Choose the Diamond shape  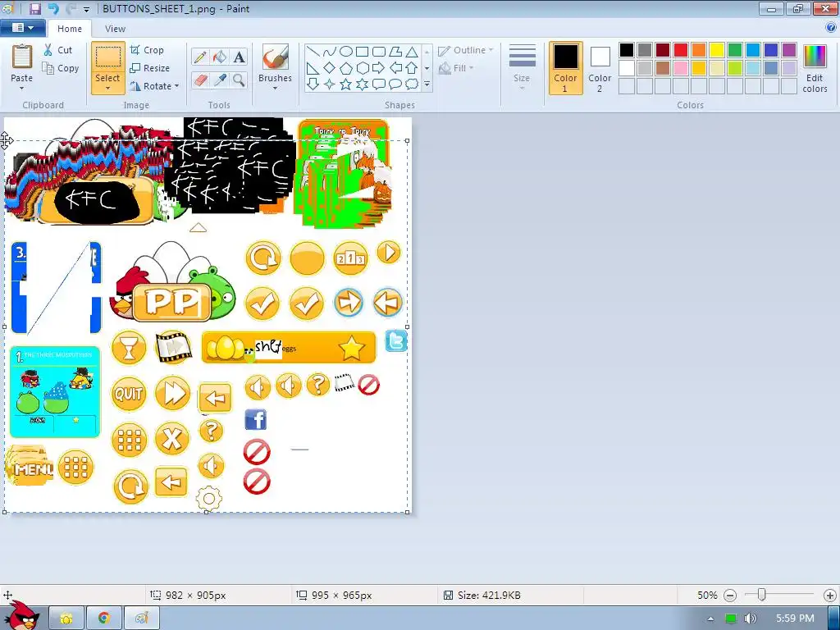pyautogui.click(x=330, y=68)
